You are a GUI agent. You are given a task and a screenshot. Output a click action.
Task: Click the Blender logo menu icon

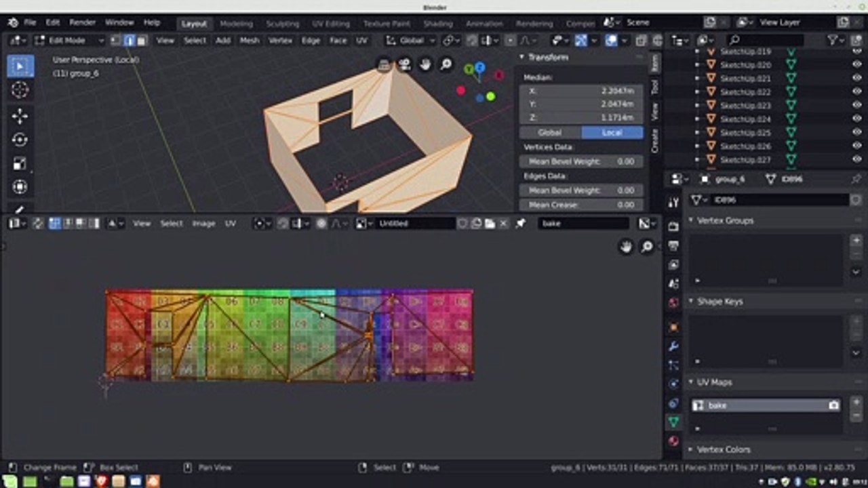pyautogui.click(x=13, y=22)
